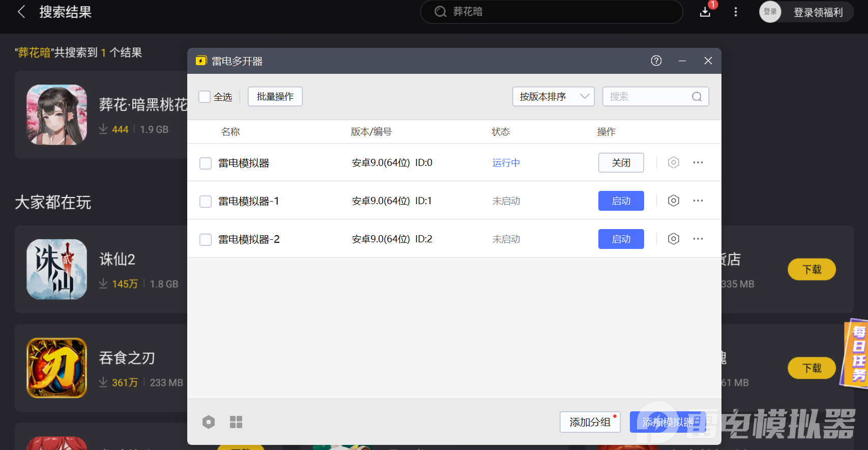Check the 全选 select all checkbox
The width and height of the screenshot is (868, 450).
(205, 97)
